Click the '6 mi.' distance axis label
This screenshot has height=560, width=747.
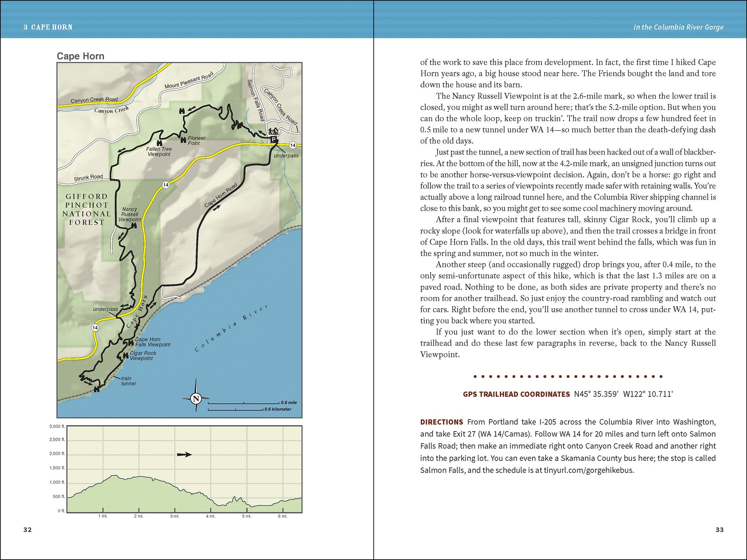283,516
